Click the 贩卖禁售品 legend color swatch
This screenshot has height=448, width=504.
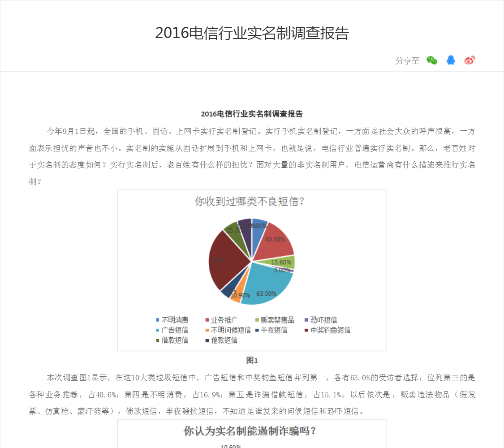[x=257, y=320]
